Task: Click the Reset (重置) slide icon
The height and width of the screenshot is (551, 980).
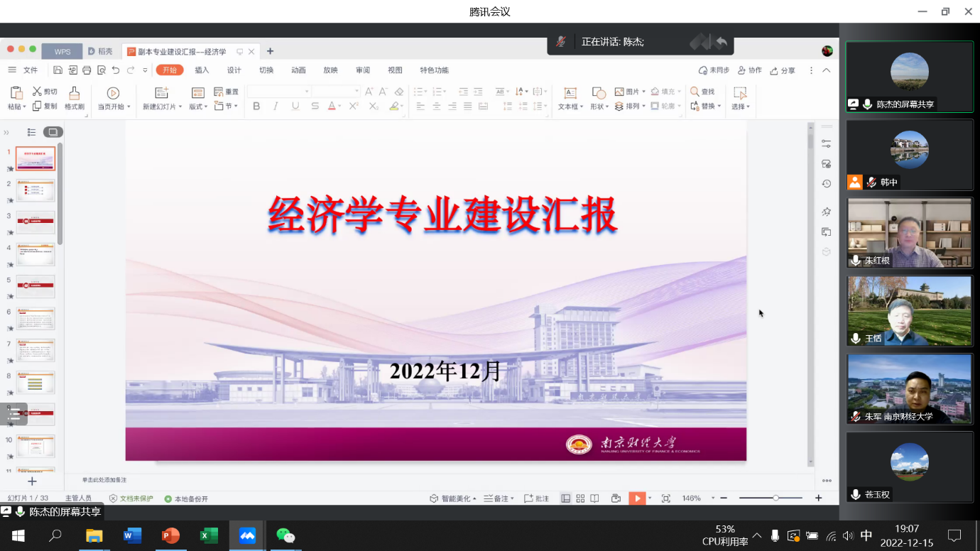Action: pos(219,92)
